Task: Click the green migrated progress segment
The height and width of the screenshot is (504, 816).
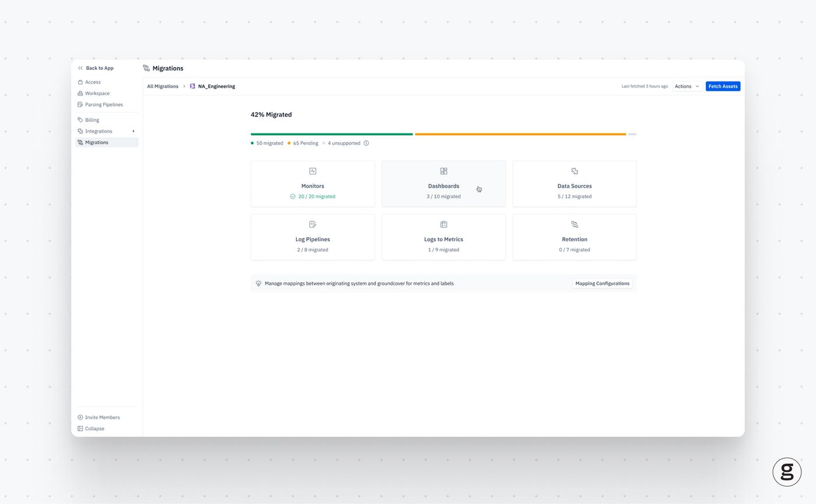Action: pyautogui.click(x=332, y=134)
